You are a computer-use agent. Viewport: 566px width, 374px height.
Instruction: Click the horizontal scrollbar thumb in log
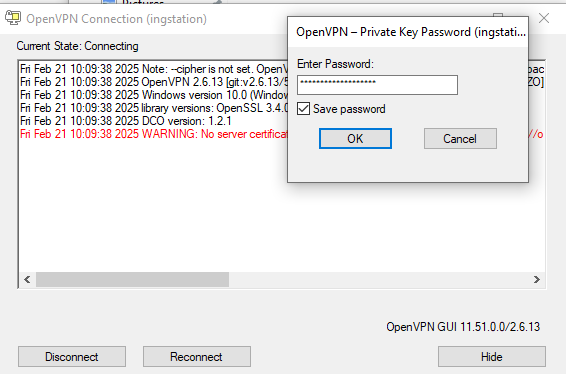pos(132,279)
